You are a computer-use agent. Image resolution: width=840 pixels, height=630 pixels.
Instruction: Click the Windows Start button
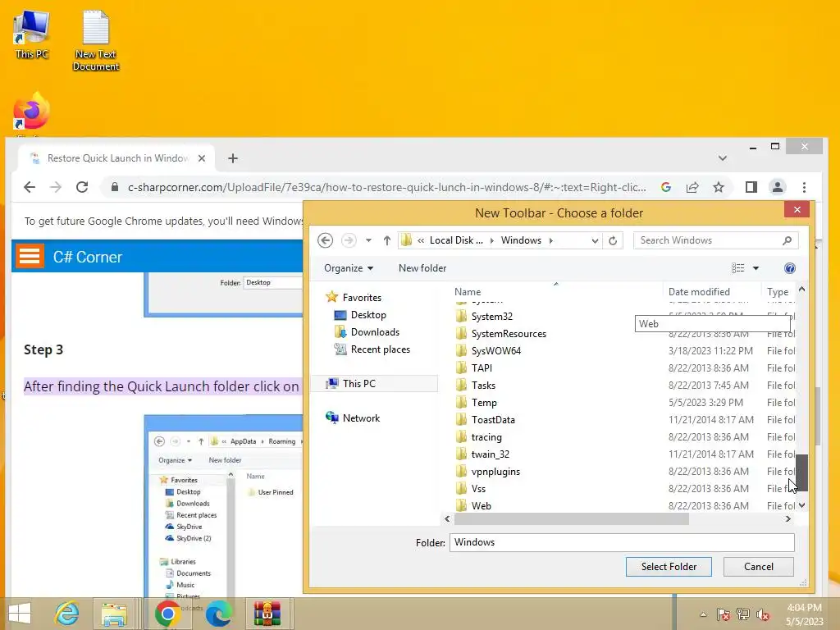pos(20,614)
